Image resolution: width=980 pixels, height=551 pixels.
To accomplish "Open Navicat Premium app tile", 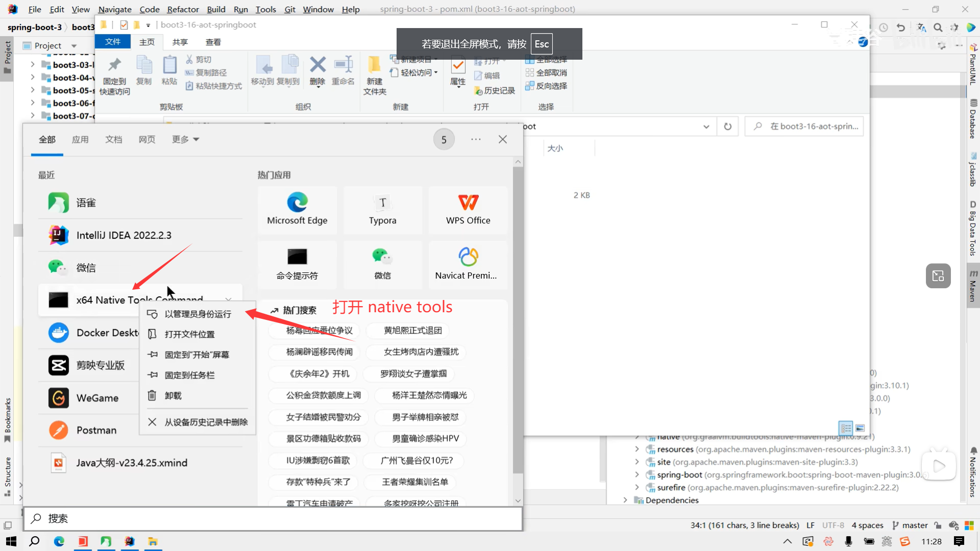I will pos(468,264).
